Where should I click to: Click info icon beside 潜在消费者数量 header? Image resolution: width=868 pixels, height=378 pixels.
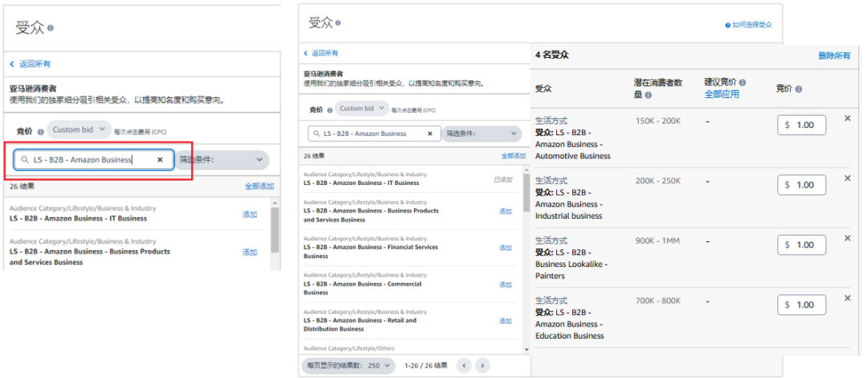point(648,95)
